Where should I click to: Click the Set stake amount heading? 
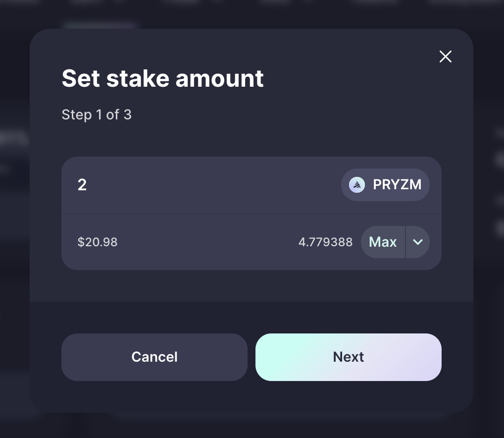163,78
